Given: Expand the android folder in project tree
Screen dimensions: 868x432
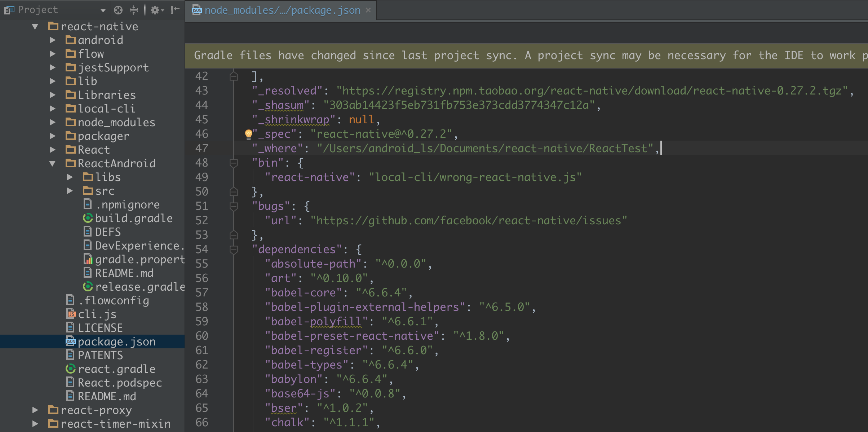Looking at the screenshot, I should (55, 39).
